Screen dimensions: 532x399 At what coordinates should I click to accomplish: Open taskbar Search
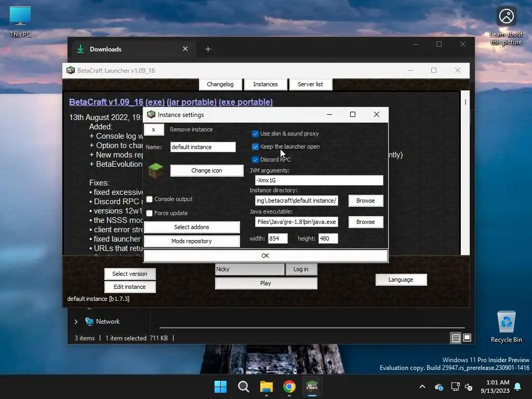243,387
